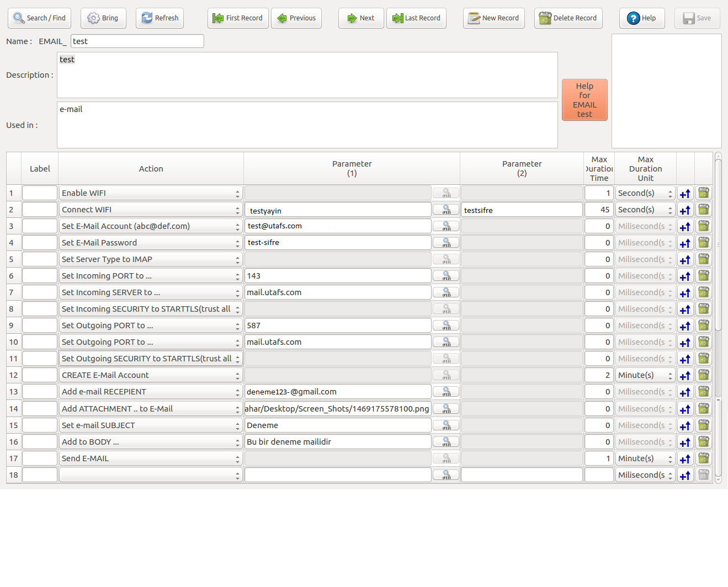728x587 pixels.
Task: Change duration unit Milisecond(s) for row 18
Action: pyautogui.click(x=645, y=475)
